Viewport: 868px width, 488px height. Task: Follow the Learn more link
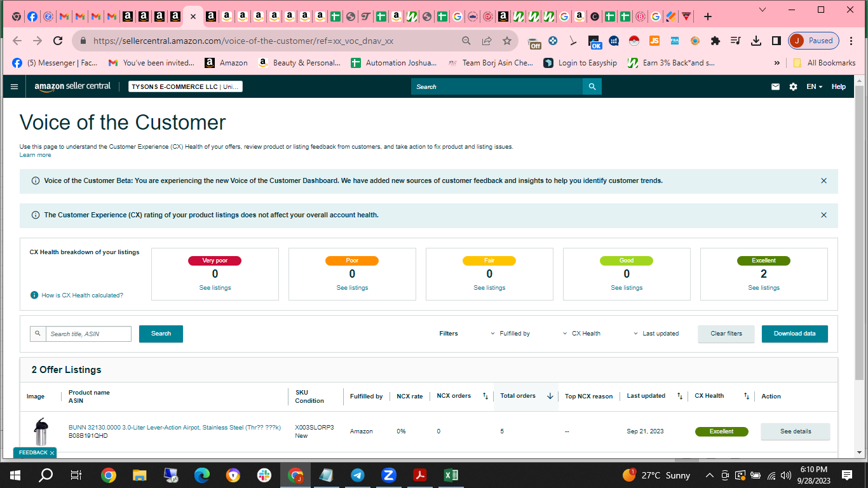pyautogui.click(x=36, y=155)
